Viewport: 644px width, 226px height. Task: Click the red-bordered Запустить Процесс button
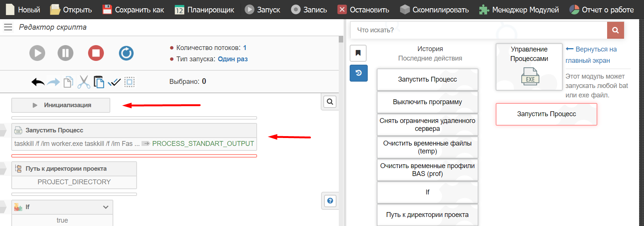[x=546, y=114]
